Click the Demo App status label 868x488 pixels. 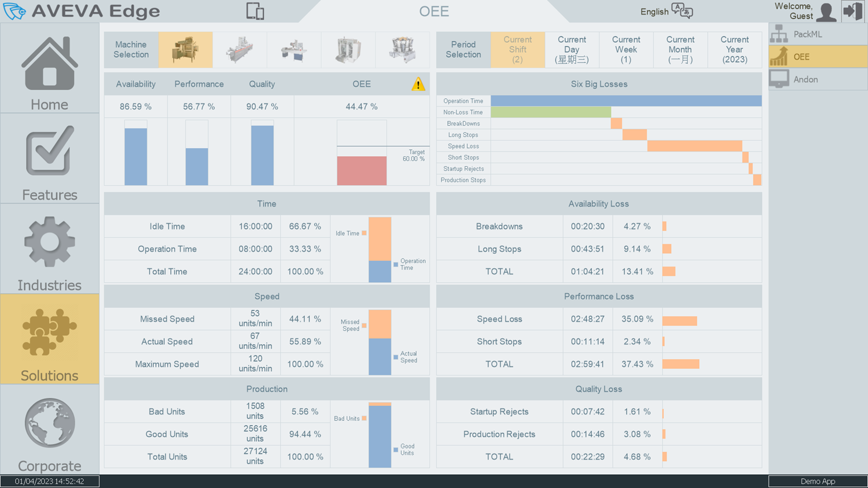818,481
